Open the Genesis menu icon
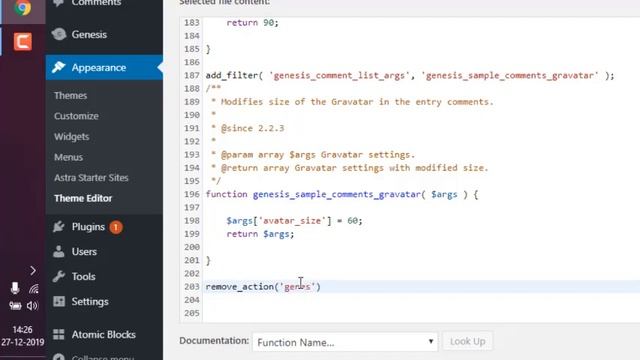The height and width of the screenshot is (360, 640). 59,34
